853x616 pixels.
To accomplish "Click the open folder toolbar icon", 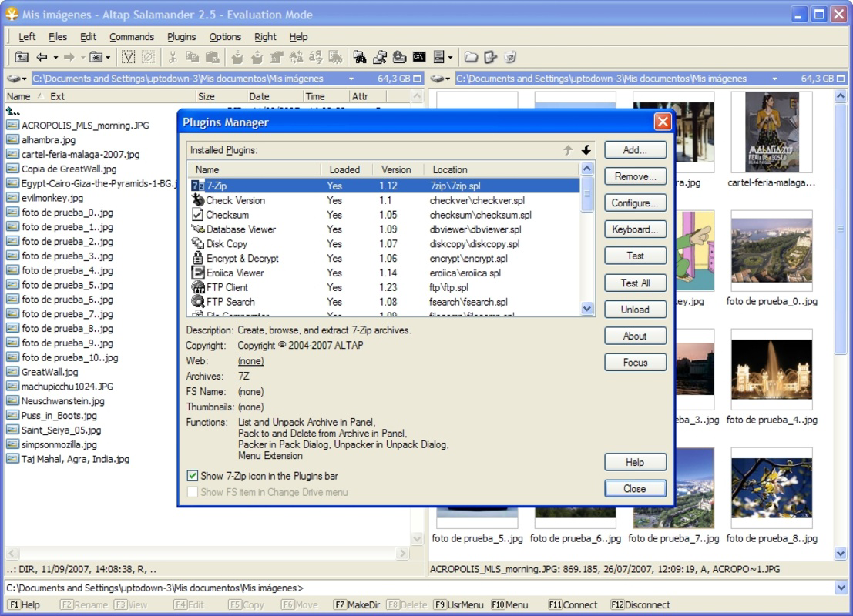I will click(x=471, y=57).
